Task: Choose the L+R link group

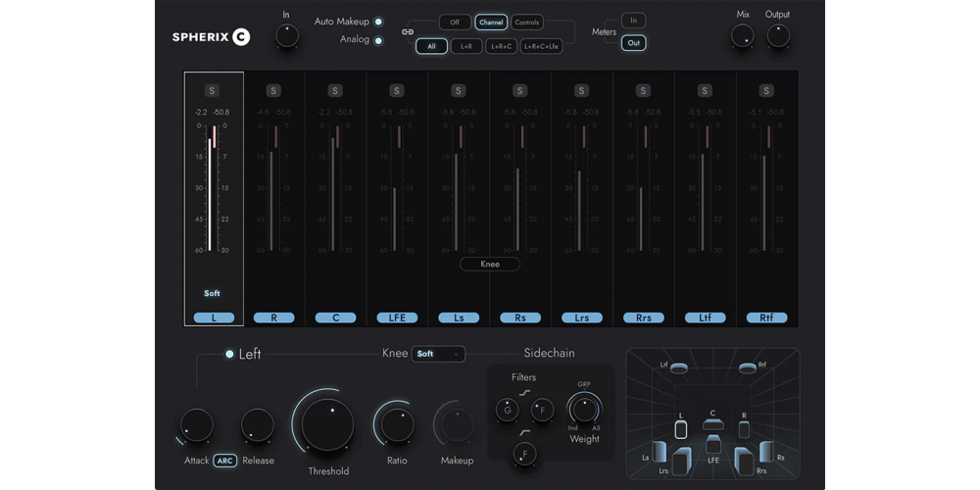Action: (x=466, y=46)
